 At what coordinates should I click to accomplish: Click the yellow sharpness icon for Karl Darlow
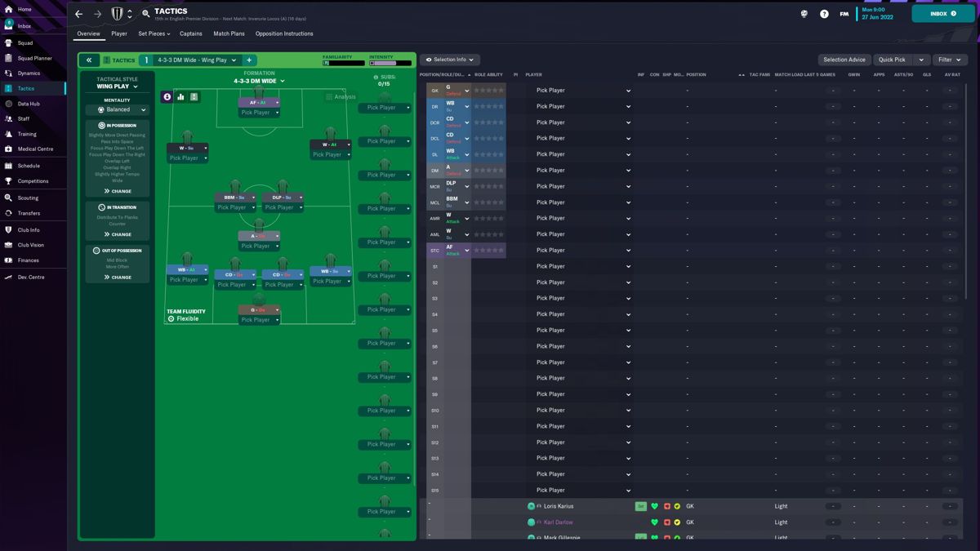pos(677,522)
